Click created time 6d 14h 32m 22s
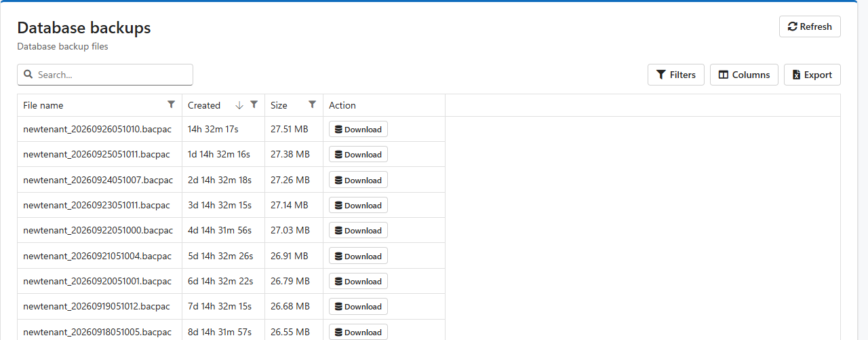This screenshot has height=340, width=868. [220, 281]
